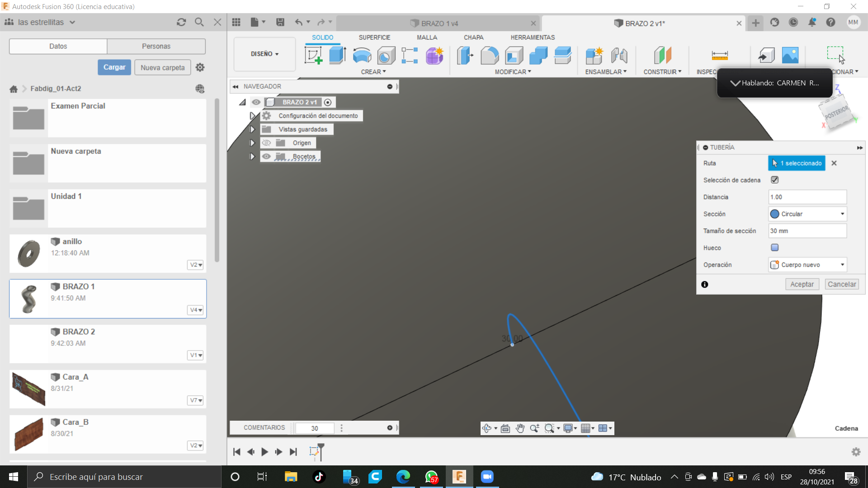Image resolution: width=868 pixels, height=488 pixels.
Task: Open the MODIFICAR menu dropdown
Action: click(513, 72)
